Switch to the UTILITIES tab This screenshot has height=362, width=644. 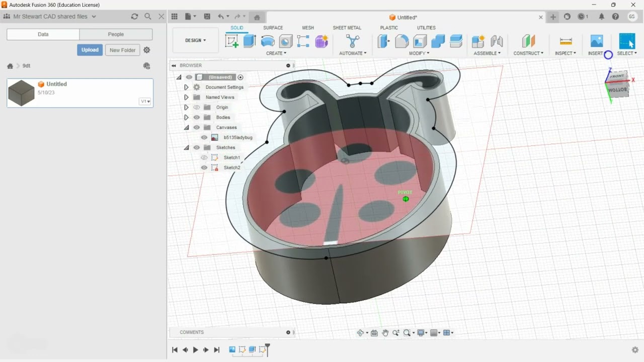[x=426, y=28]
